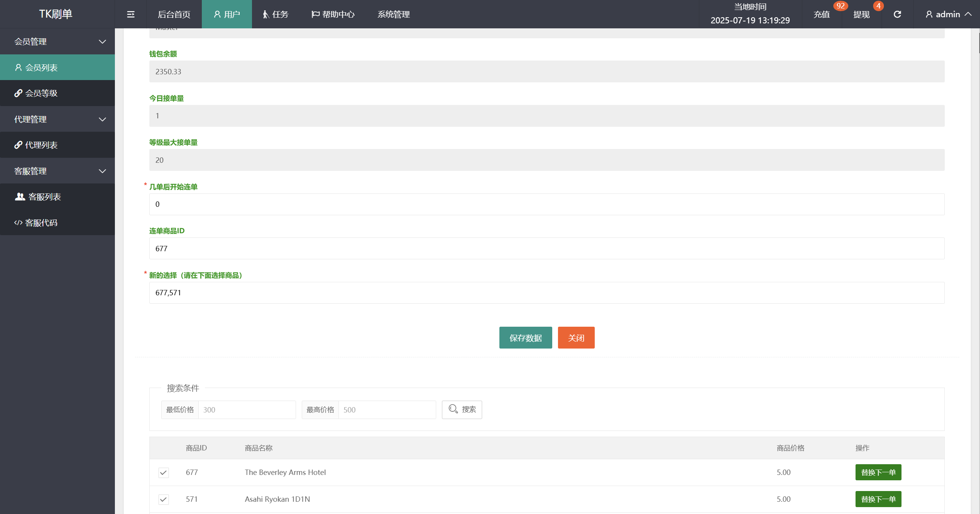Viewport: 980px width, 514px height.
Task: Open 提现 notifications with 4 badge
Action: 862,15
